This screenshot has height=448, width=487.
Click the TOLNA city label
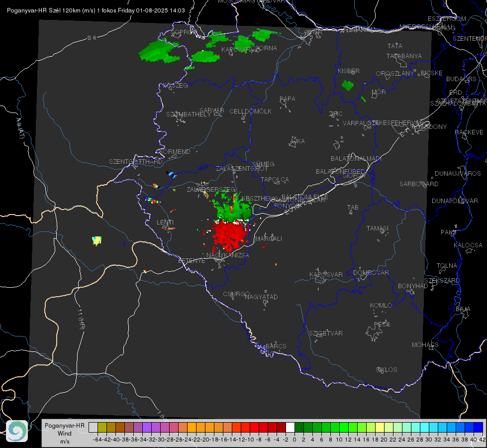[x=447, y=265]
